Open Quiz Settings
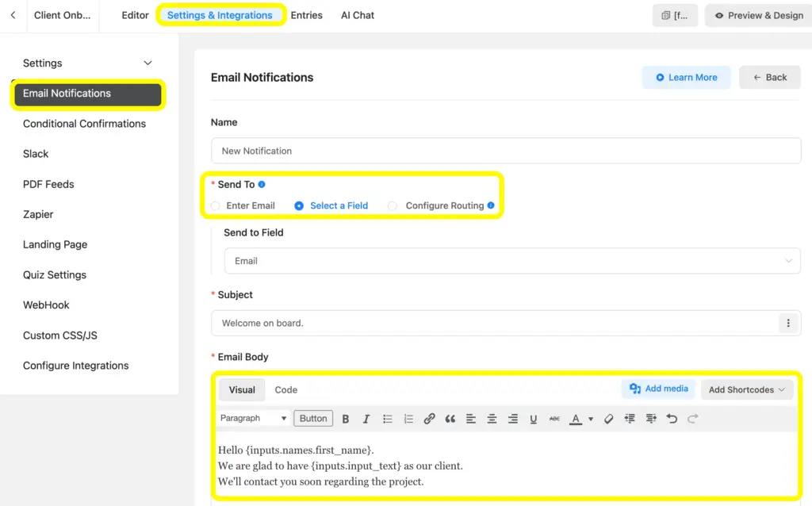Image resolution: width=812 pixels, height=506 pixels. 55,275
